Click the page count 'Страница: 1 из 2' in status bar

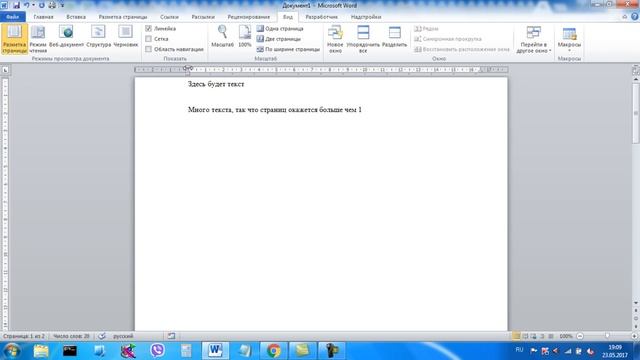coord(24,336)
